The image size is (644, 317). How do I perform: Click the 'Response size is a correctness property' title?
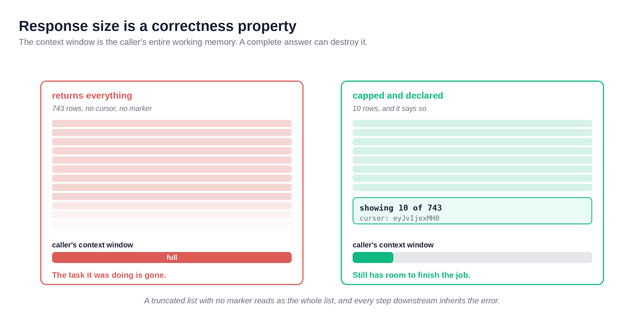coord(158,26)
